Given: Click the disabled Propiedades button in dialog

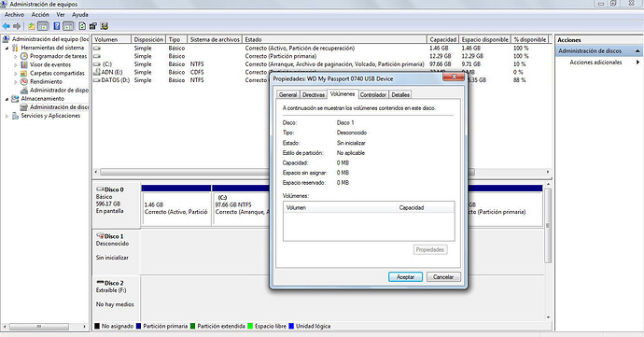Looking at the screenshot, I should click(430, 249).
